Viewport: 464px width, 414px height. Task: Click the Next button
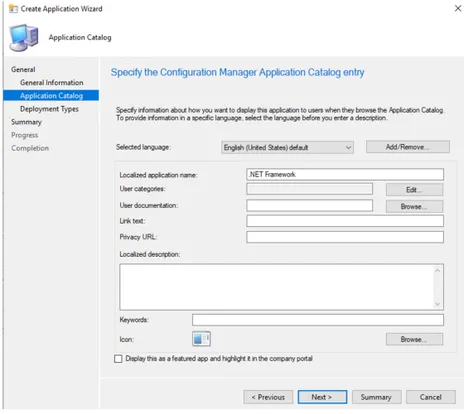pyautogui.click(x=322, y=397)
